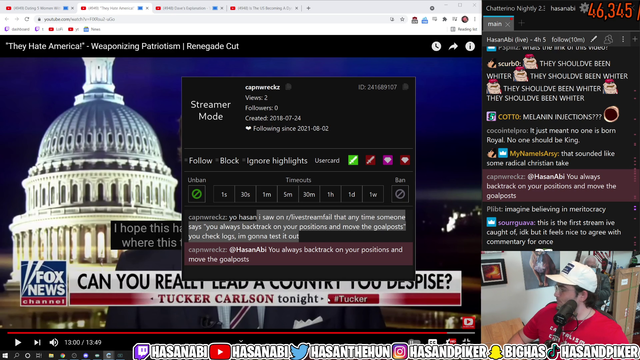Apply 1s timeout to capnwreckz
Viewport: 640px width, 360px height.
224,194
